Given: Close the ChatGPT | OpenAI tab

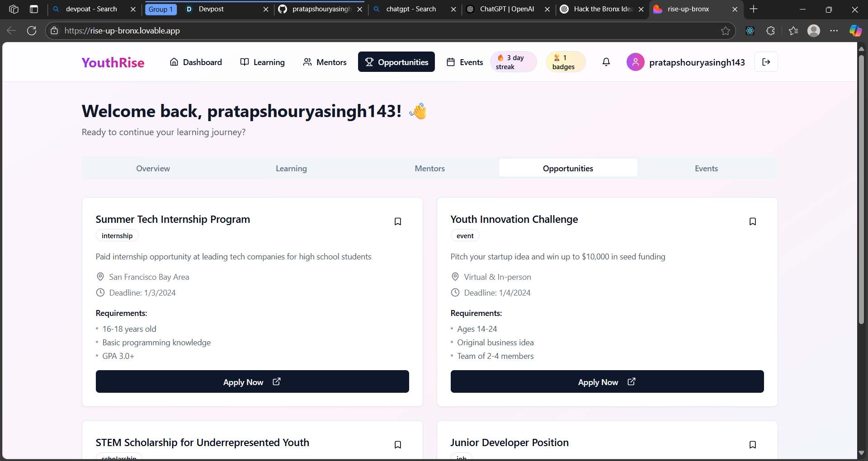Looking at the screenshot, I should click(x=547, y=9).
